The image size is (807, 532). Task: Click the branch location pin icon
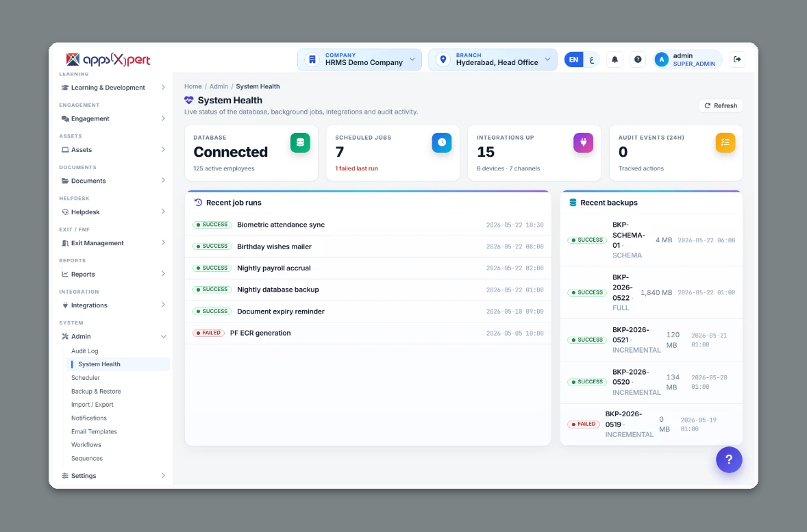pos(443,60)
